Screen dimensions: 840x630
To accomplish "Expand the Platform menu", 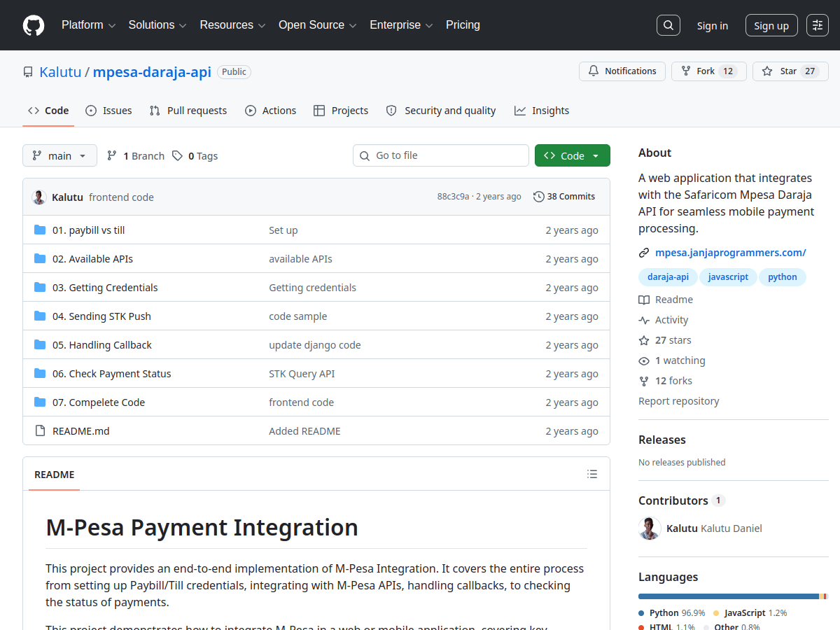I will 88,25.
